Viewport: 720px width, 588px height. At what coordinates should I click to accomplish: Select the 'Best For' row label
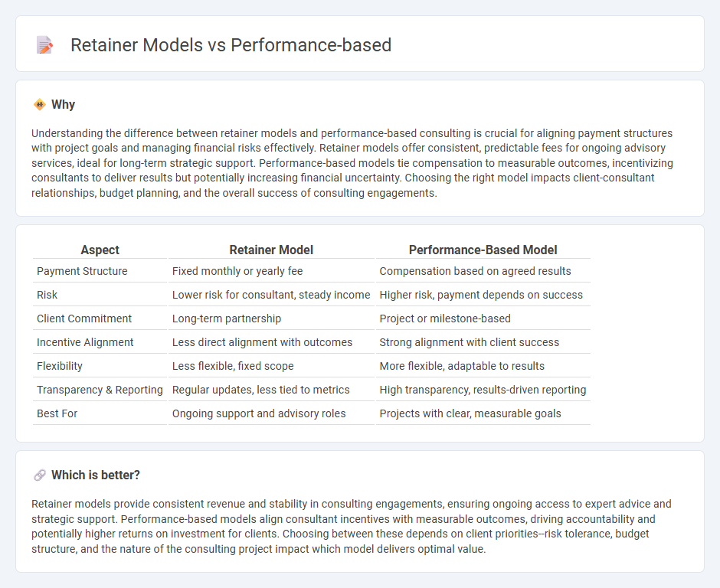[57, 413]
